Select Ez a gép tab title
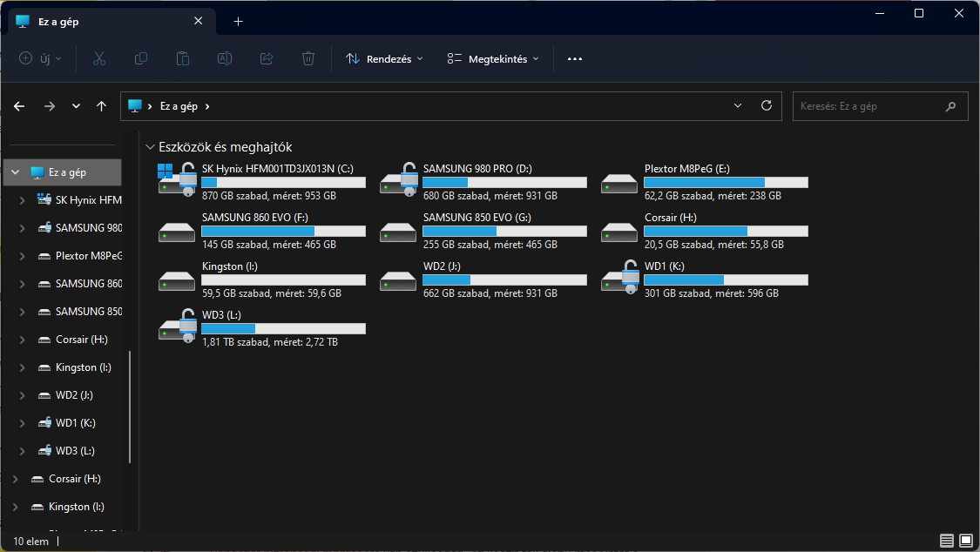This screenshot has height=552, width=980. [x=58, y=21]
